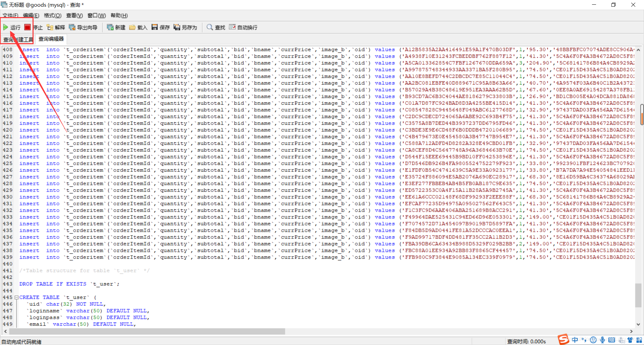Screen dimensions: 644x345
Task: Click the horizontal scrollbar right arrow
Action: tap(631, 331)
